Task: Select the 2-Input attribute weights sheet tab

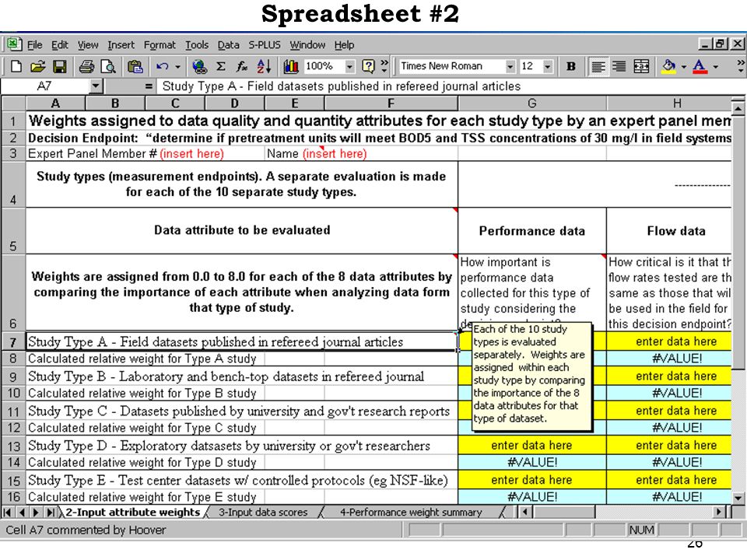Action: tap(132, 513)
